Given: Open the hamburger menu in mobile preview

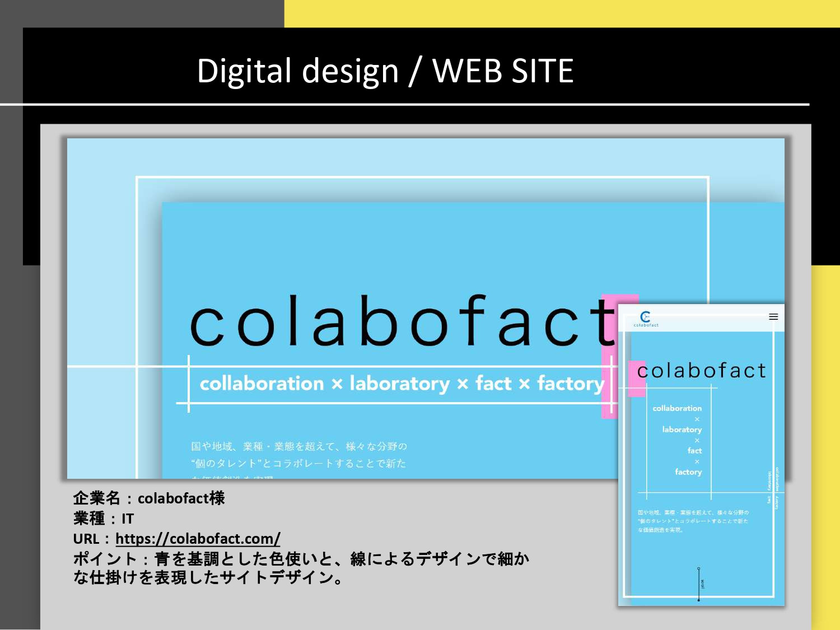Looking at the screenshot, I should pos(773,317).
